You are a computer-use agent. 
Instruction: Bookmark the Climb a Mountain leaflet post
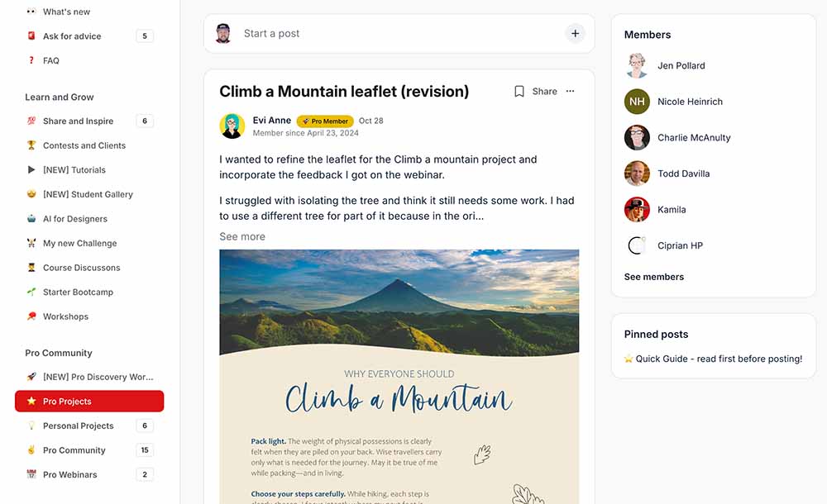[x=519, y=91]
